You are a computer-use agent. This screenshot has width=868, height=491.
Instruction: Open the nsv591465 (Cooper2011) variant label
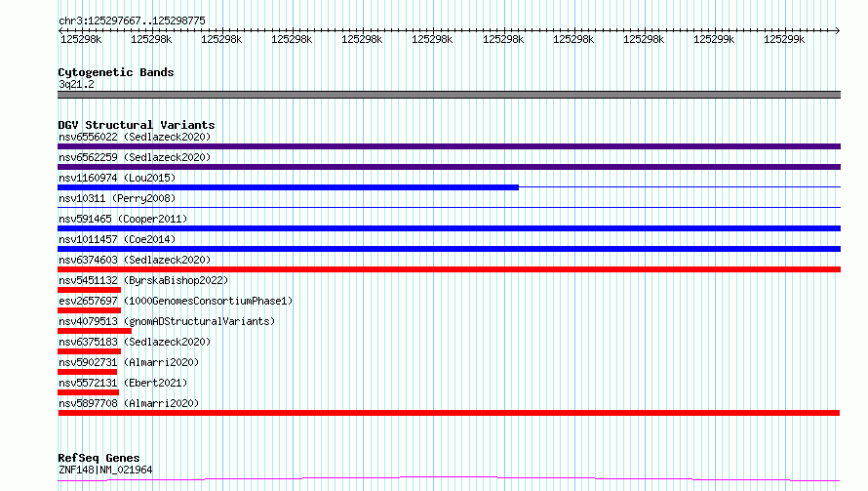pos(123,219)
